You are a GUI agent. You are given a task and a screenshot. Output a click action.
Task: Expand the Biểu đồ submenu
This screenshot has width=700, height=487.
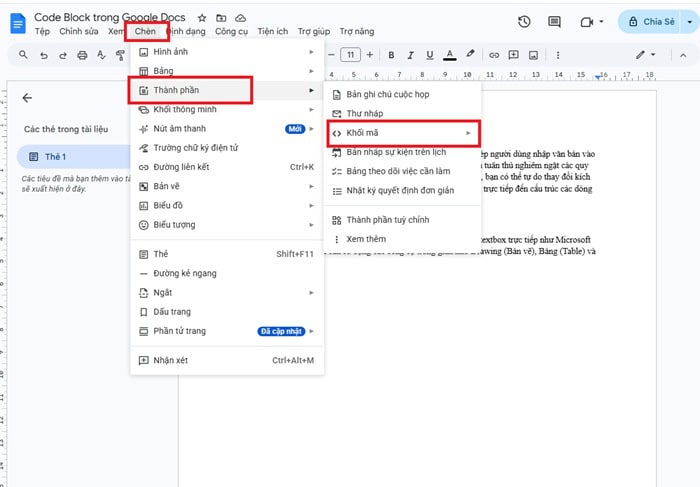[x=227, y=205]
